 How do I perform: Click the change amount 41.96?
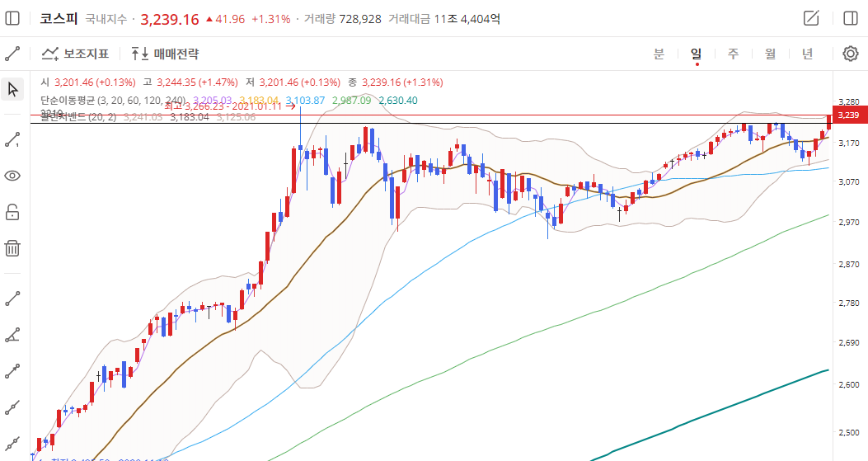click(x=225, y=19)
